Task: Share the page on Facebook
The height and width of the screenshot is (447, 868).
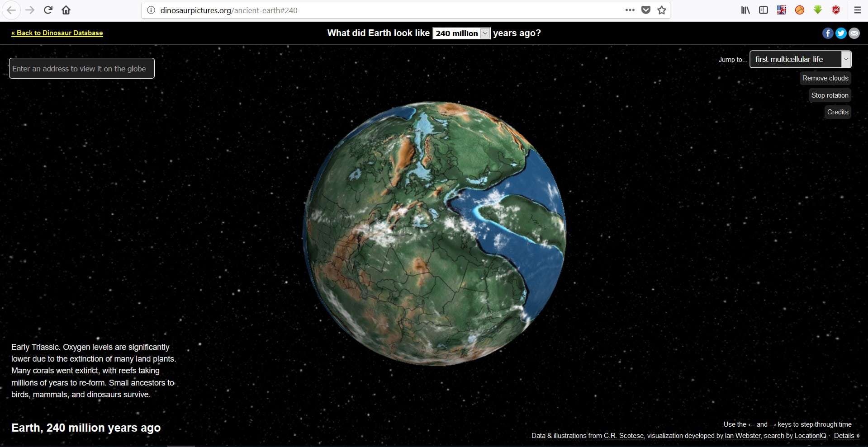Action: point(827,33)
